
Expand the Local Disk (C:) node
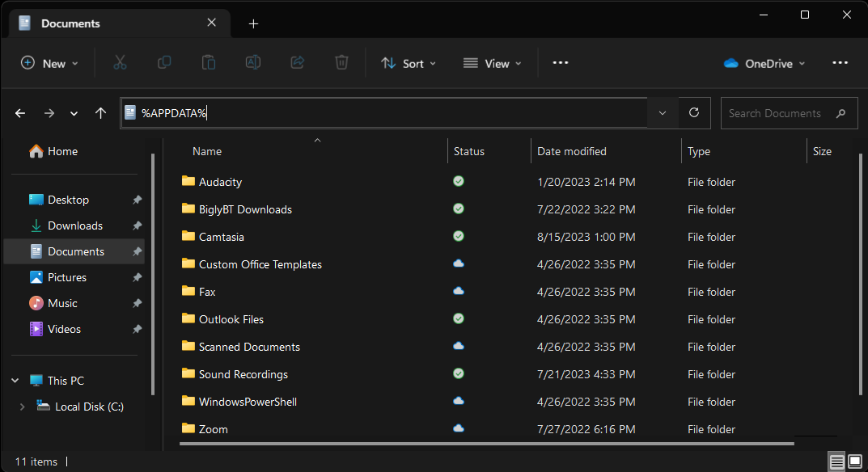22,407
